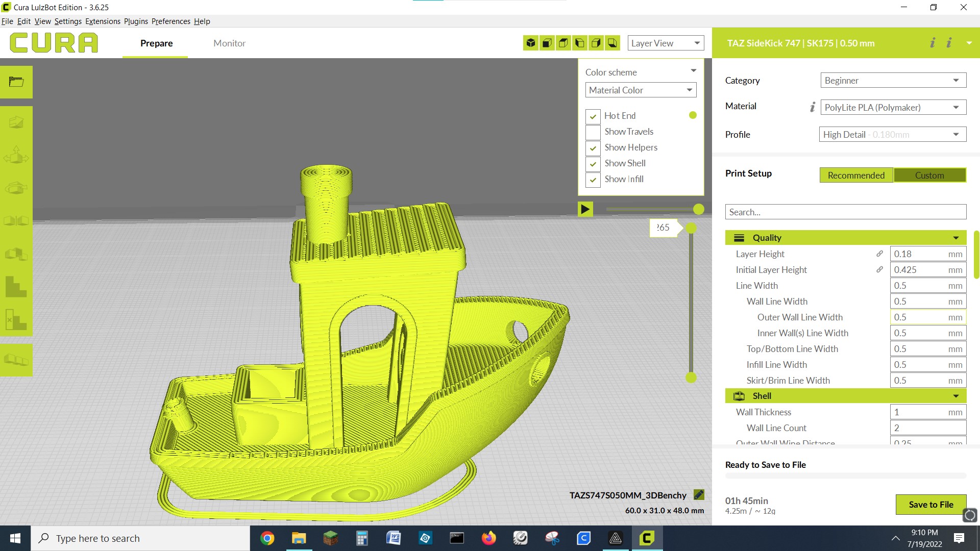980x551 pixels.
Task: Switch camera to front view cube icon
Action: [x=547, y=43]
